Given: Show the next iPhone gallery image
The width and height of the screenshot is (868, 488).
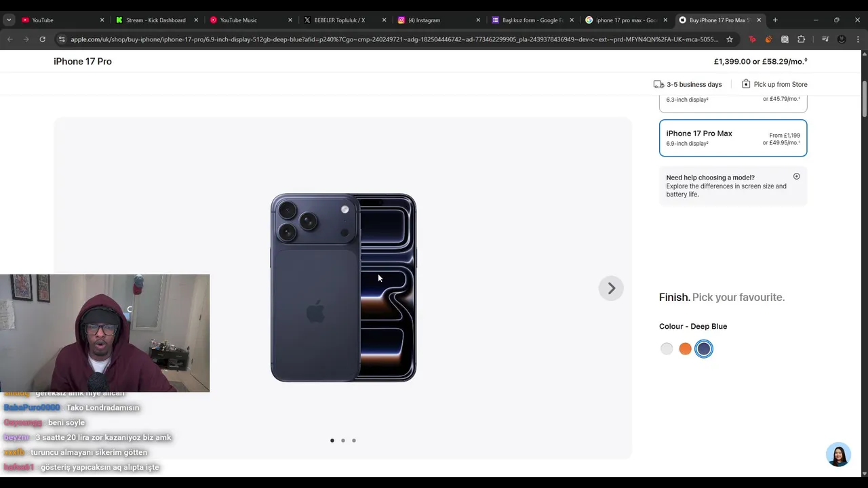Looking at the screenshot, I should click(x=611, y=288).
